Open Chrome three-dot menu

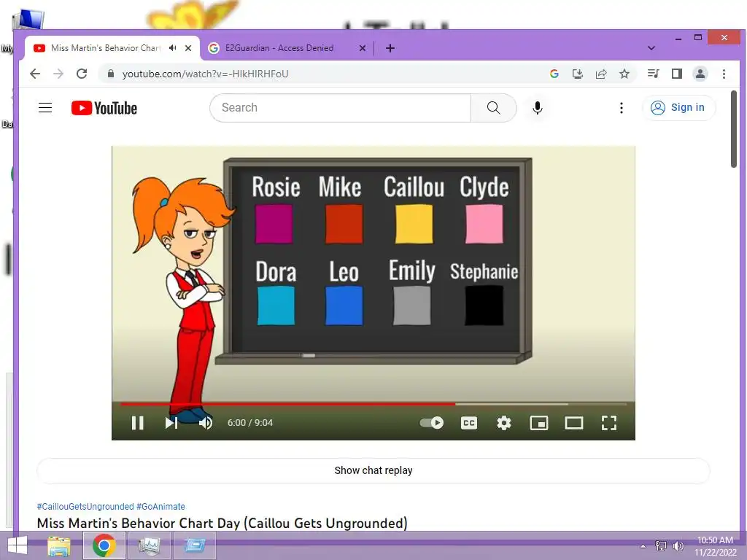tap(724, 74)
